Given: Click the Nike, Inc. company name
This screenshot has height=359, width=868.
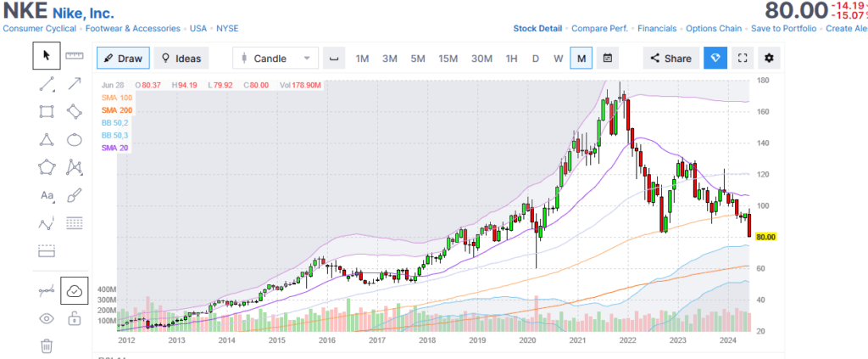Looking at the screenshot, I should pyautogui.click(x=84, y=13).
